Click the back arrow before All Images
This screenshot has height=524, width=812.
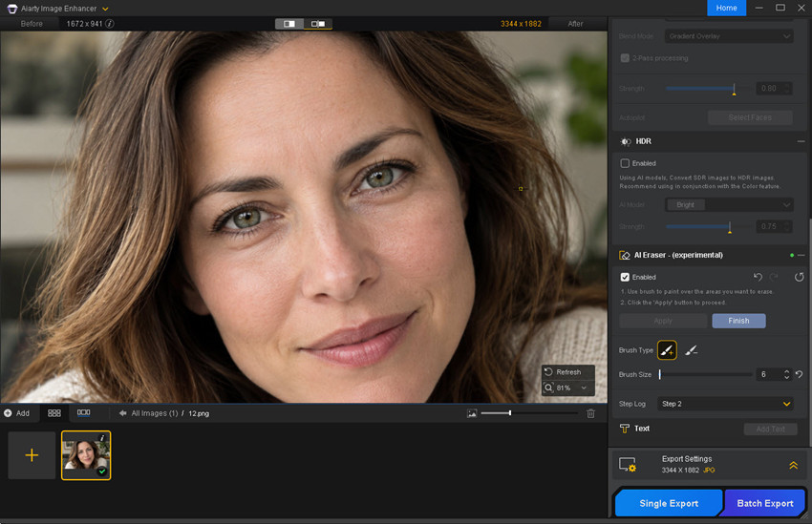coord(122,413)
